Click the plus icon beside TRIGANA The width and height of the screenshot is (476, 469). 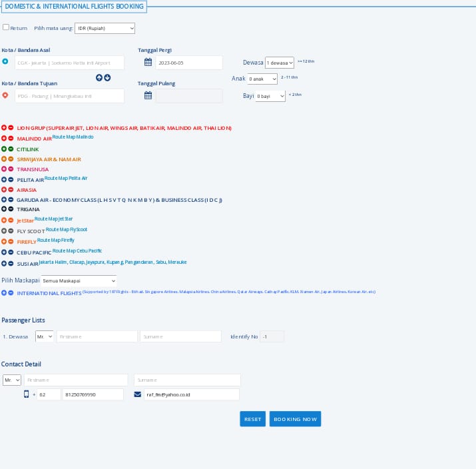click(4, 209)
